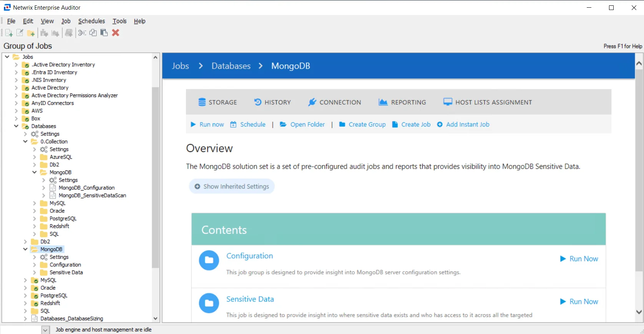Collapse the 0.Collection tree node

25,142
